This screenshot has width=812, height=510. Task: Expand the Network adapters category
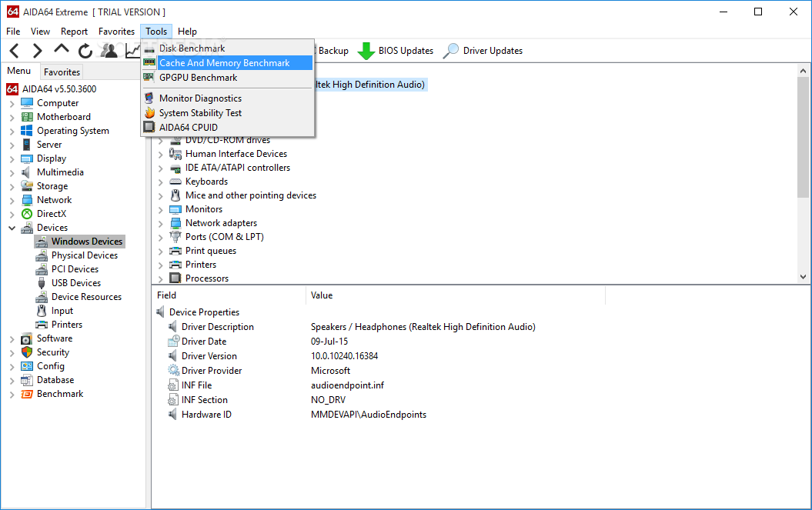click(x=161, y=224)
